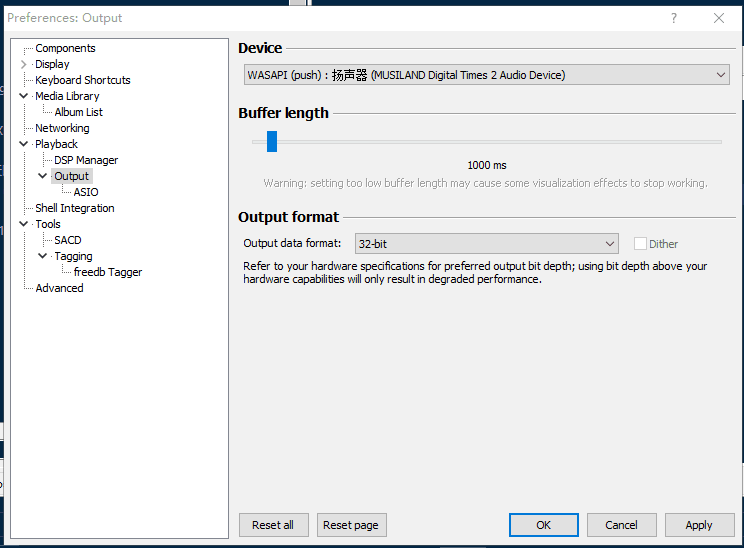Collapse the Playback tree node
The width and height of the screenshot is (744, 548).
point(24,144)
